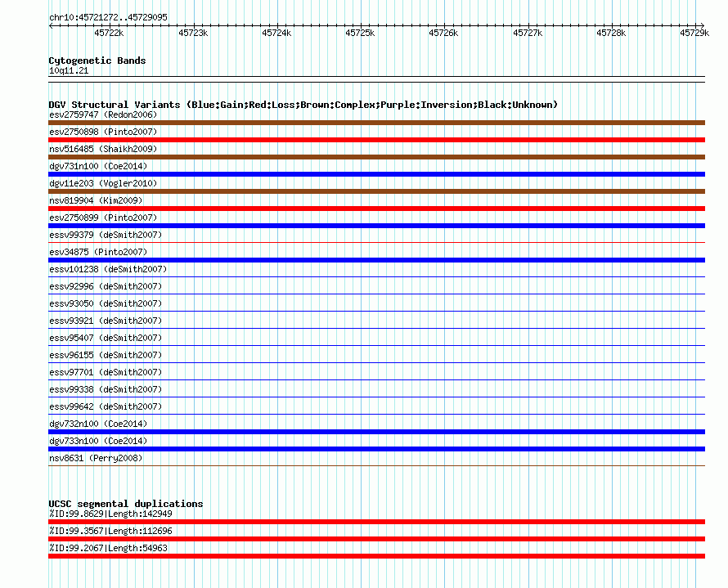Select the esv34875 (Pinto2007) variant label
This screenshot has width=728, height=588.
98,252
